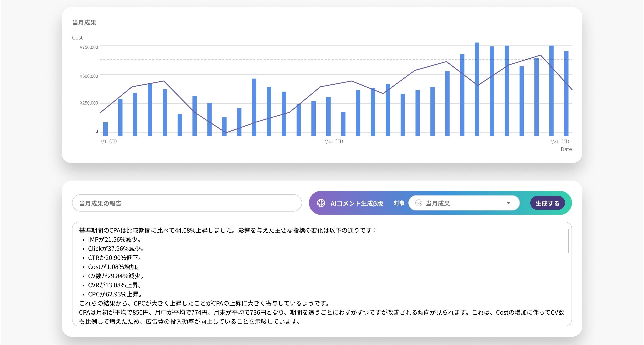
Task: Click the first Cost bar at 7/1
Action: (105, 129)
